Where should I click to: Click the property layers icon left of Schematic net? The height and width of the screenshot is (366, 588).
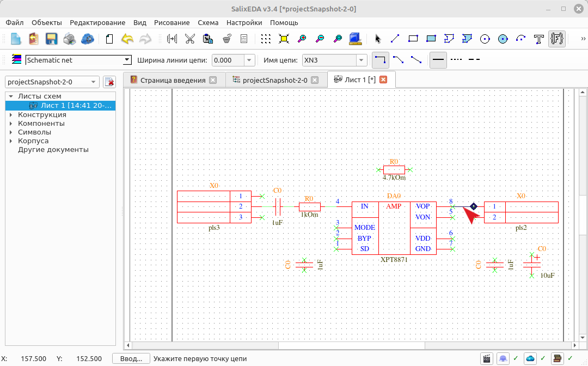click(16, 59)
